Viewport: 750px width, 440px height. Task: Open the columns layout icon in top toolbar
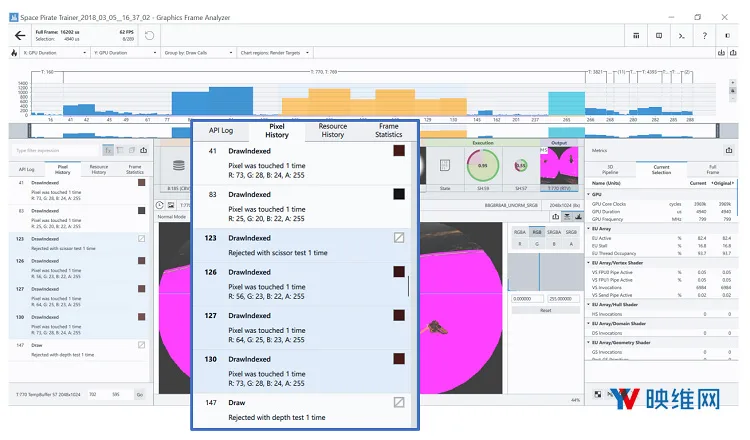[x=636, y=35]
